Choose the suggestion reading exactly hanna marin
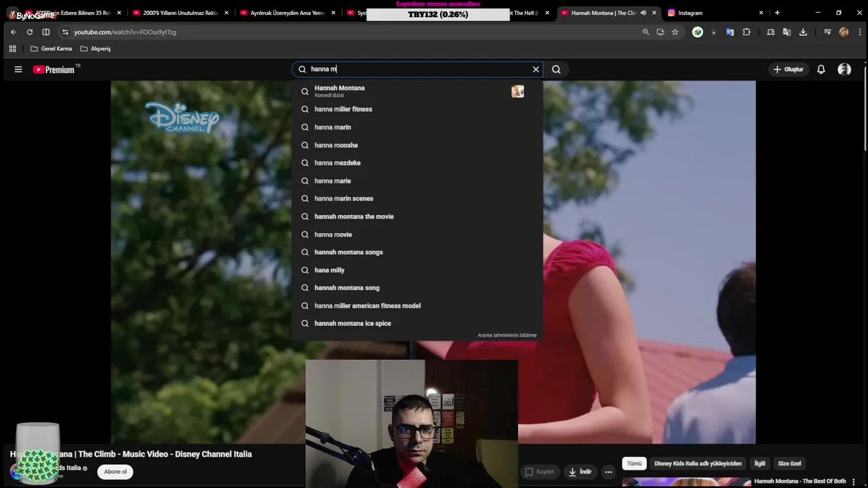The width and height of the screenshot is (868, 488). point(417,127)
